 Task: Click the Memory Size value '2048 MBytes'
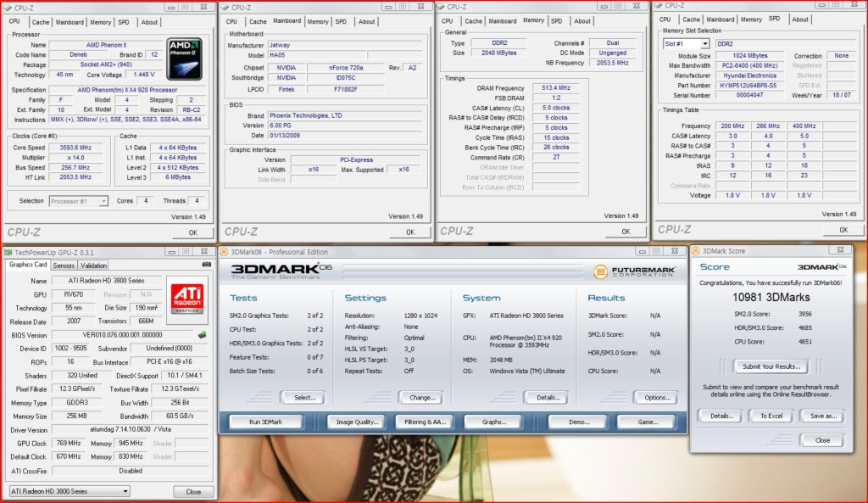pyautogui.click(x=498, y=53)
